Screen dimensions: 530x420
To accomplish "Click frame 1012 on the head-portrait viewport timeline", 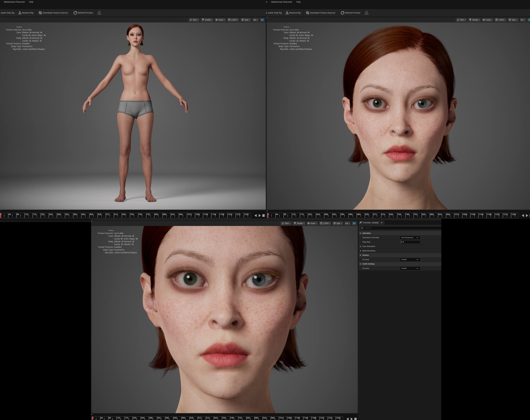I will point(456,215).
